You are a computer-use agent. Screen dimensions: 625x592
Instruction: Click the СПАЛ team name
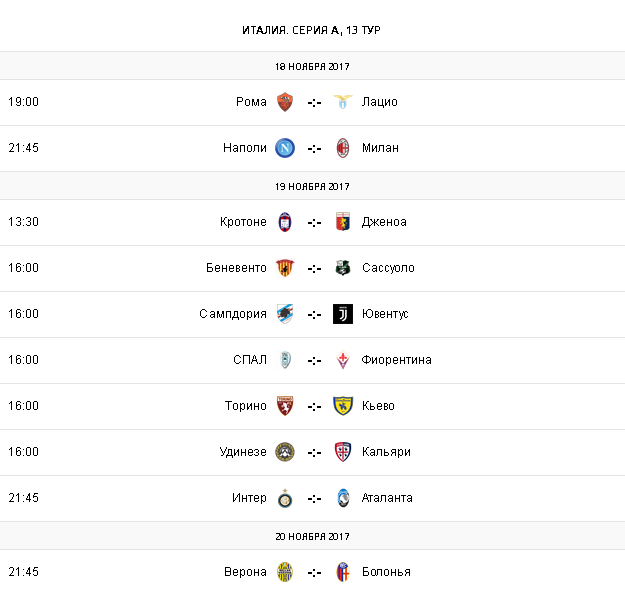coord(250,360)
